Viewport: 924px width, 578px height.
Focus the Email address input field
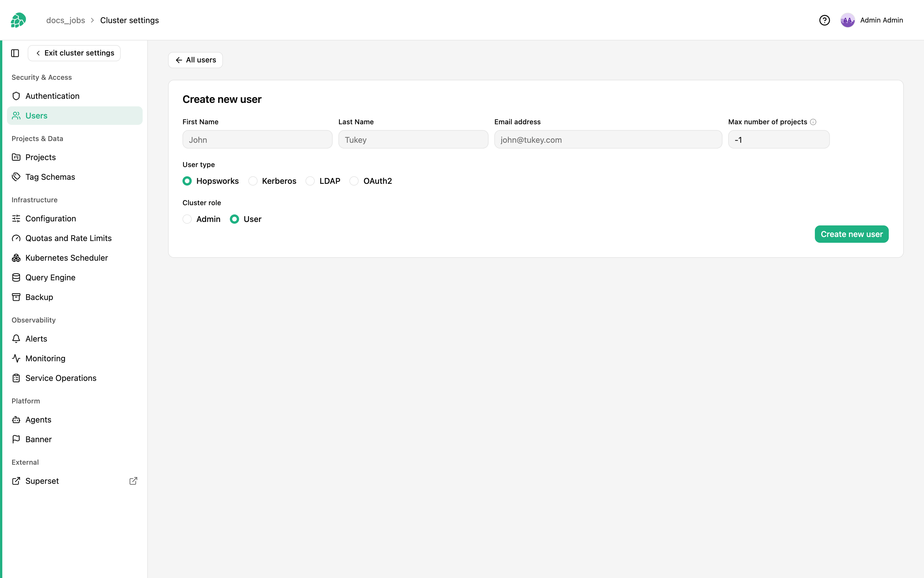point(608,140)
